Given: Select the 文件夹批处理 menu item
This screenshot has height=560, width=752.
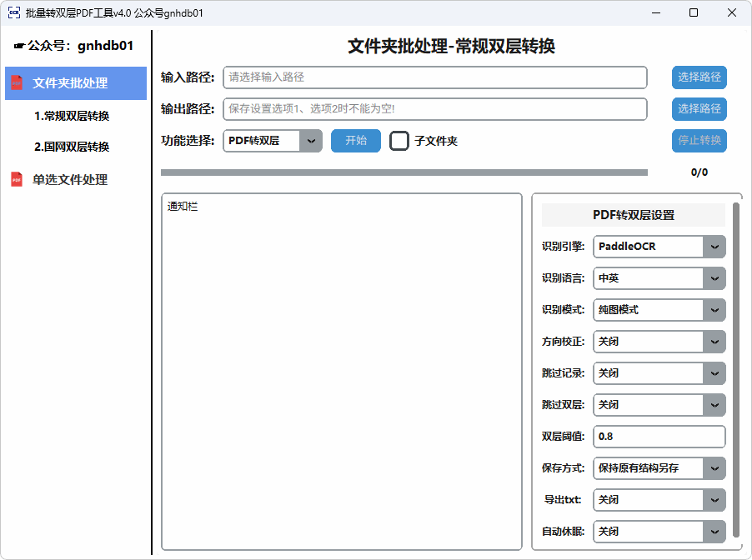Looking at the screenshot, I should [76, 83].
